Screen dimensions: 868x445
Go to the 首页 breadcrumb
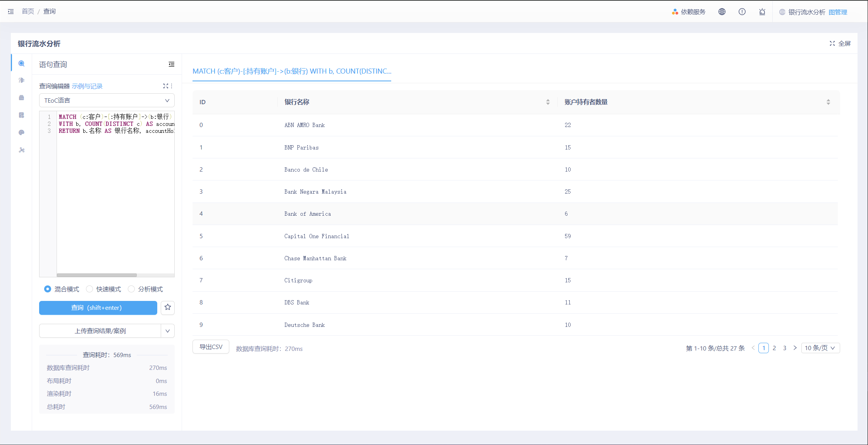28,12
